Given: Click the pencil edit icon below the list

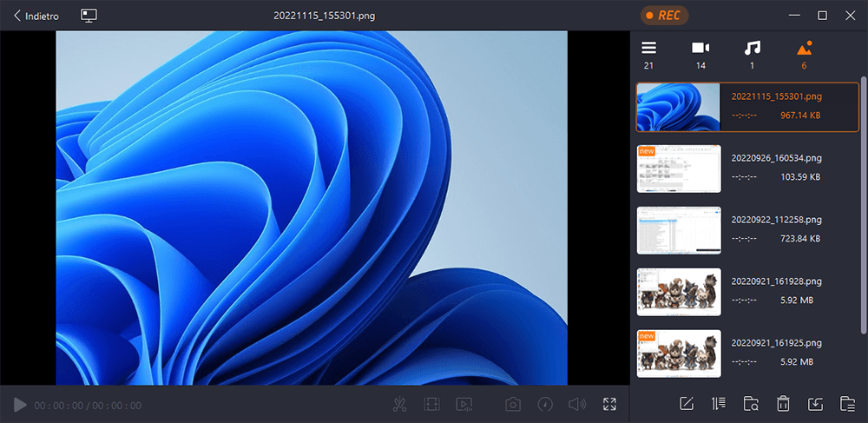Looking at the screenshot, I should 687,404.
